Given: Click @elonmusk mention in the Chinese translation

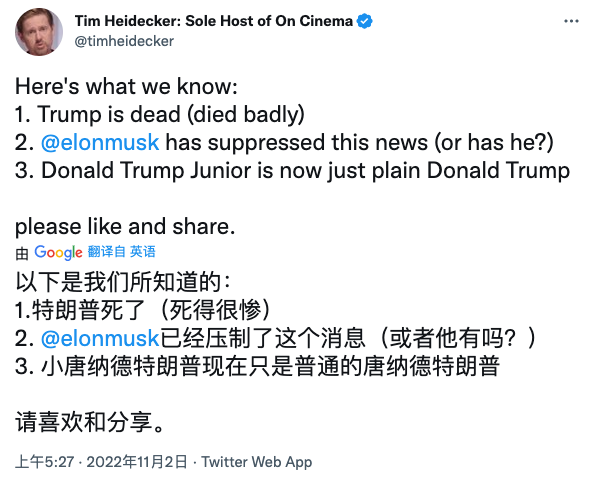Looking at the screenshot, I should (100, 338).
